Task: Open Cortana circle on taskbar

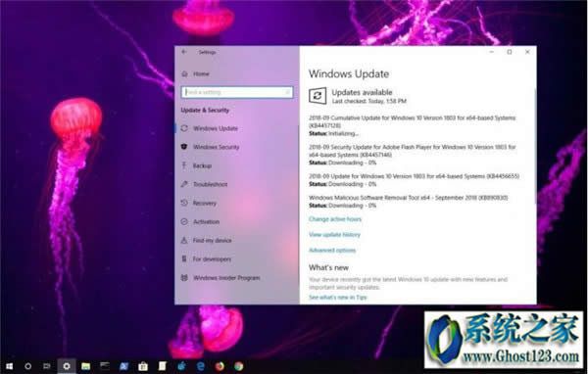Action: (27, 366)
